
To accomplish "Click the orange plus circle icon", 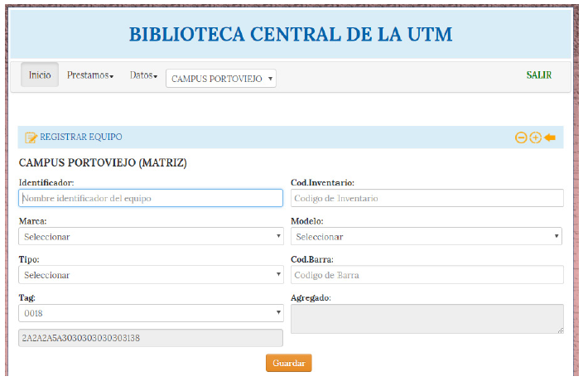I will [535, 137].
